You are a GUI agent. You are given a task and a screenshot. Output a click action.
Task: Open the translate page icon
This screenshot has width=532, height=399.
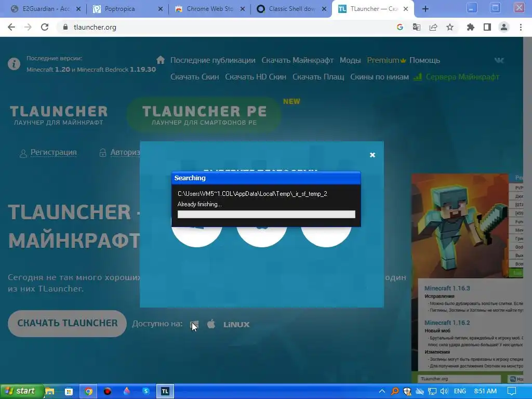coord(416,27)
